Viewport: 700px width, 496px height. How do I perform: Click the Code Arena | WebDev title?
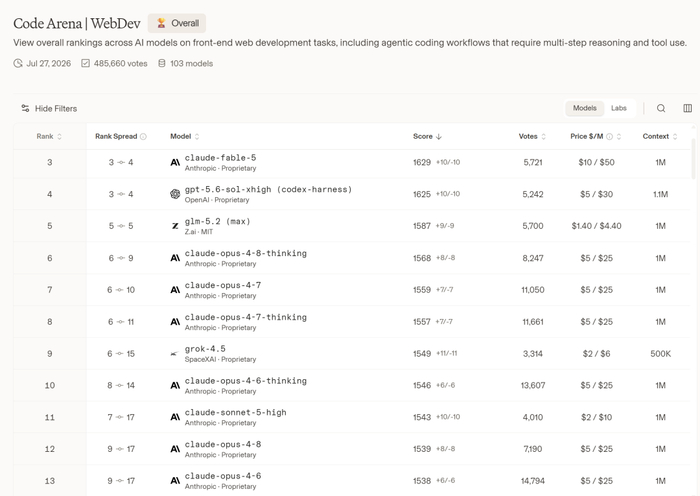click(x=77, y=23)
